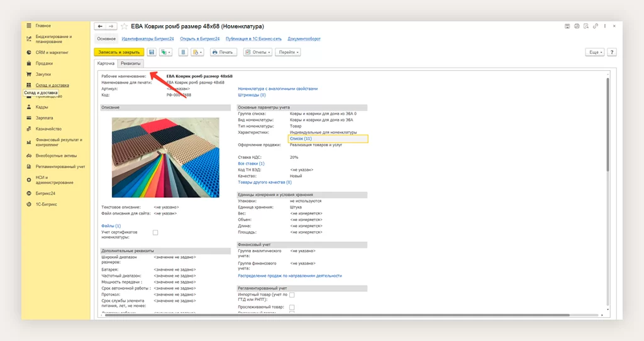The image size is (644, 341).
Task: Click the floppy disk Save icon in toolbar
Action: (x=152, y=52)
